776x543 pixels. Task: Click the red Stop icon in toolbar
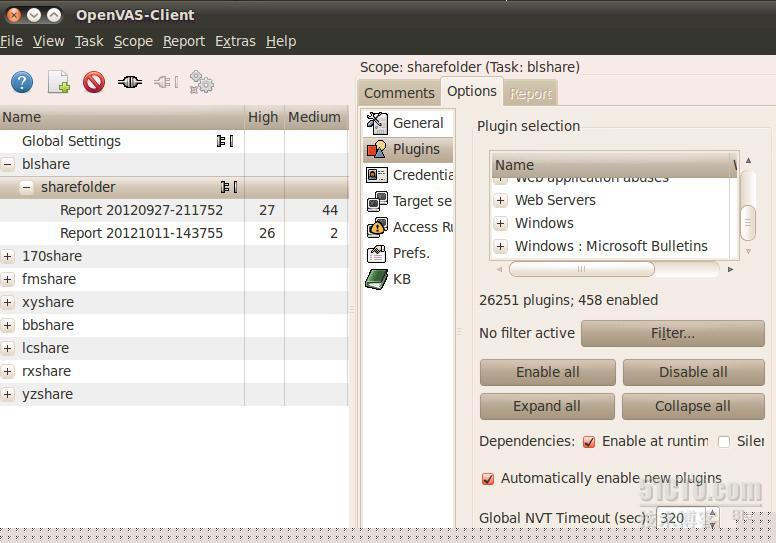click(94, 82)
